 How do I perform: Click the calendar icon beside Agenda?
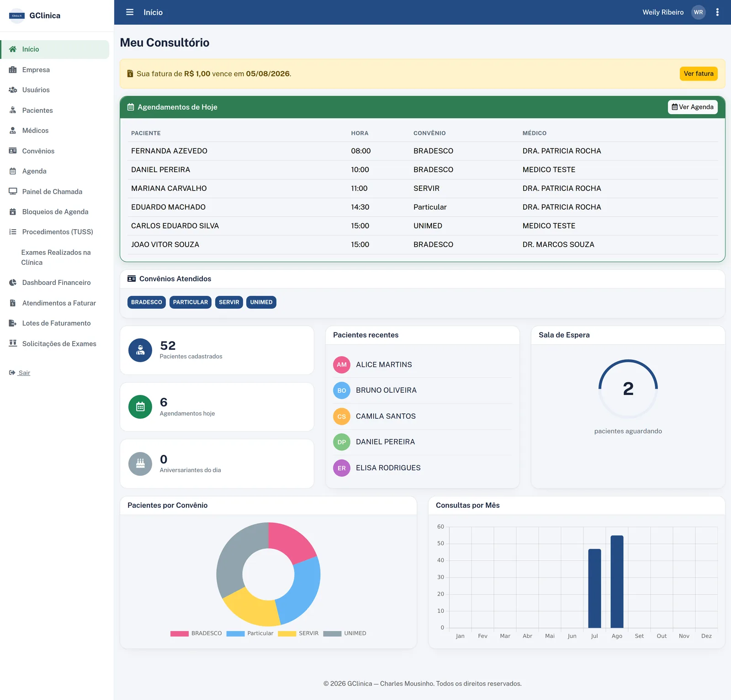[x=13, y=171]
